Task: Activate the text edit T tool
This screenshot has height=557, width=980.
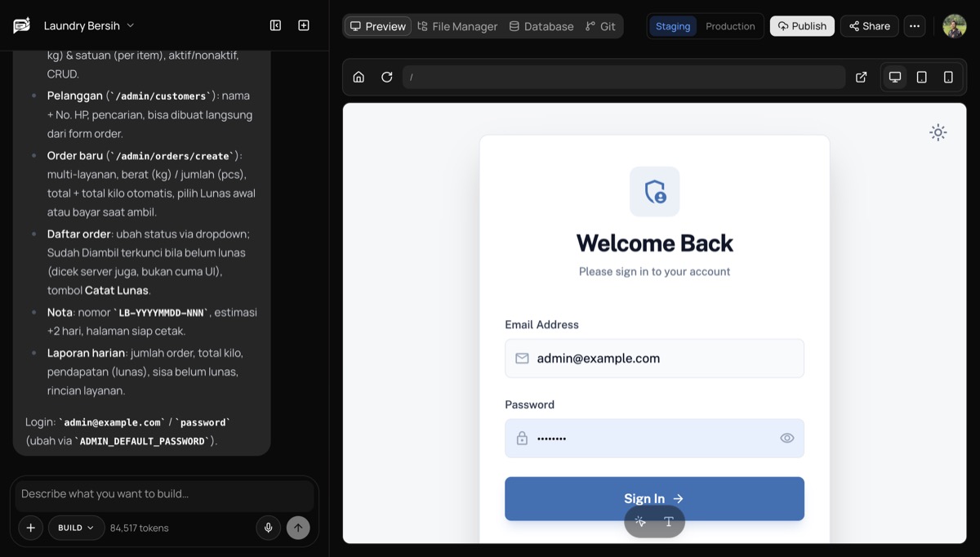Action: (669, 522)
